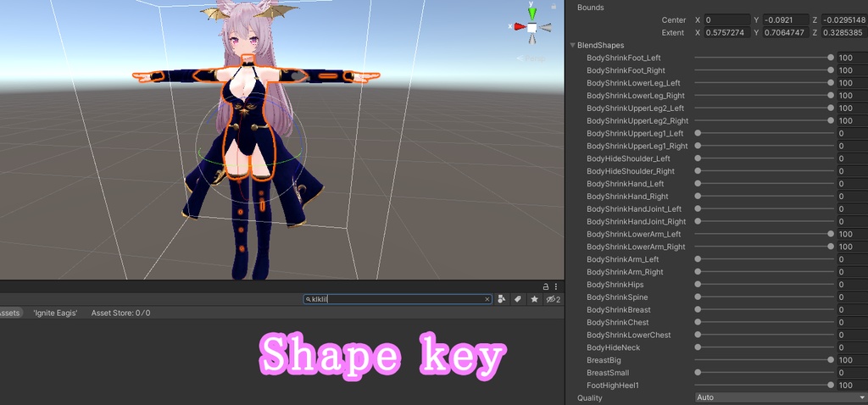This screenshot has height=405, width=868.
Task: Edit the BodyShrinkHandJoint_Left value field
Action: 852,209
